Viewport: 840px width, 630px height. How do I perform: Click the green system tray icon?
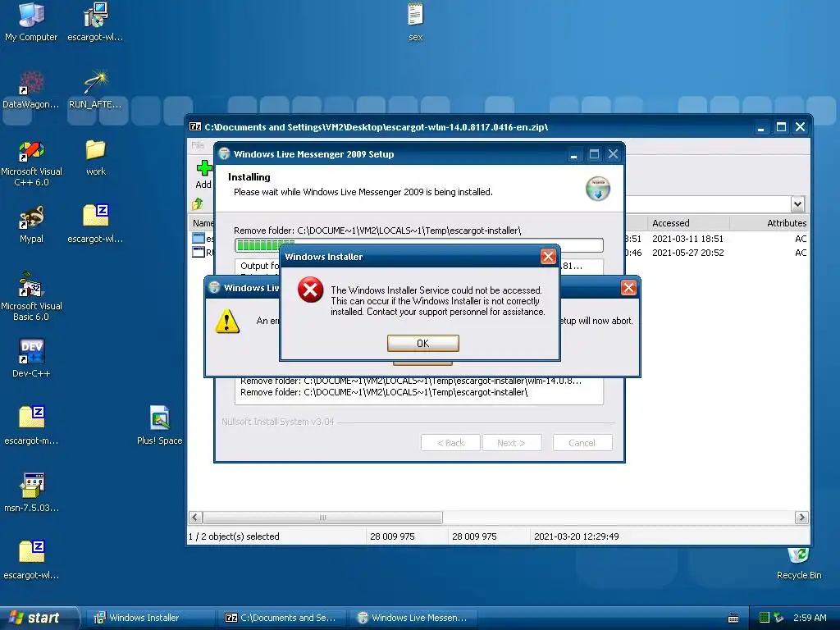point(765,618)
